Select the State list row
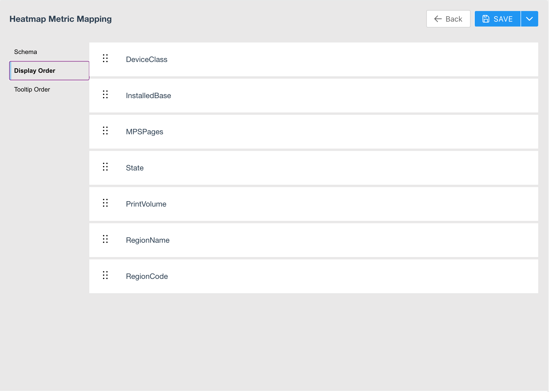Viewport: 549px width, 392px height. tap(313, 168)
